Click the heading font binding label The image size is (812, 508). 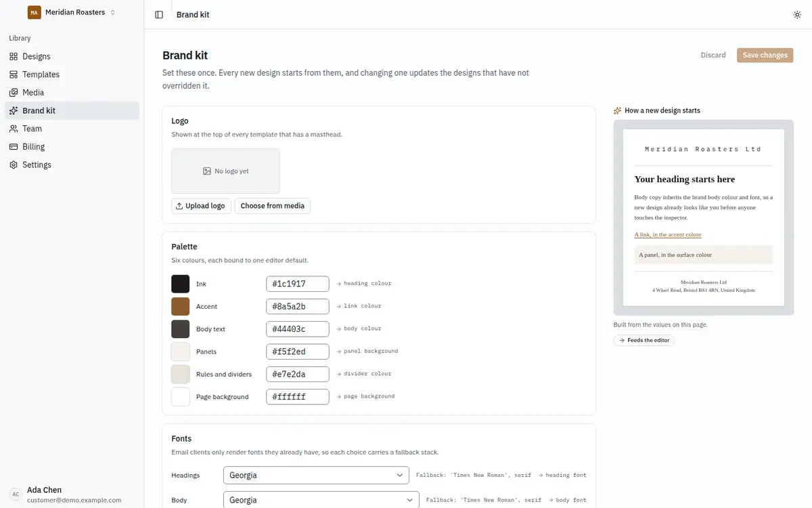[x=562, y=475]
